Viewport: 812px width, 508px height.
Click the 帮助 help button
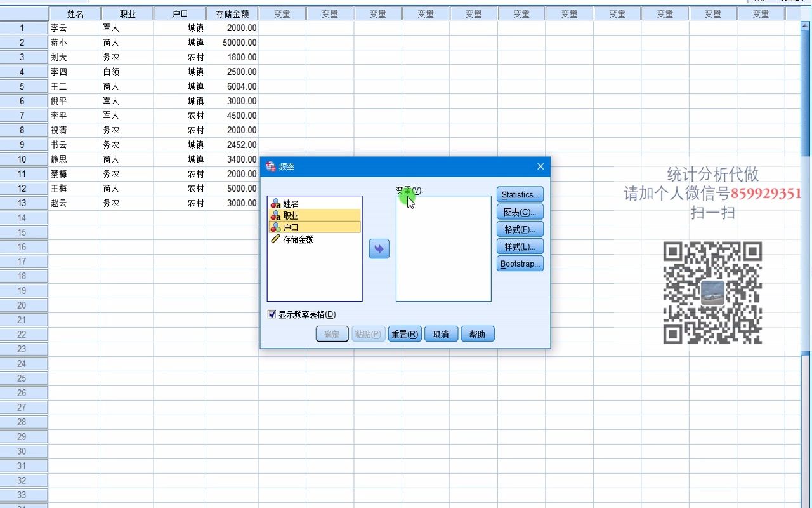pyautogui.click(x=477, y=334)
